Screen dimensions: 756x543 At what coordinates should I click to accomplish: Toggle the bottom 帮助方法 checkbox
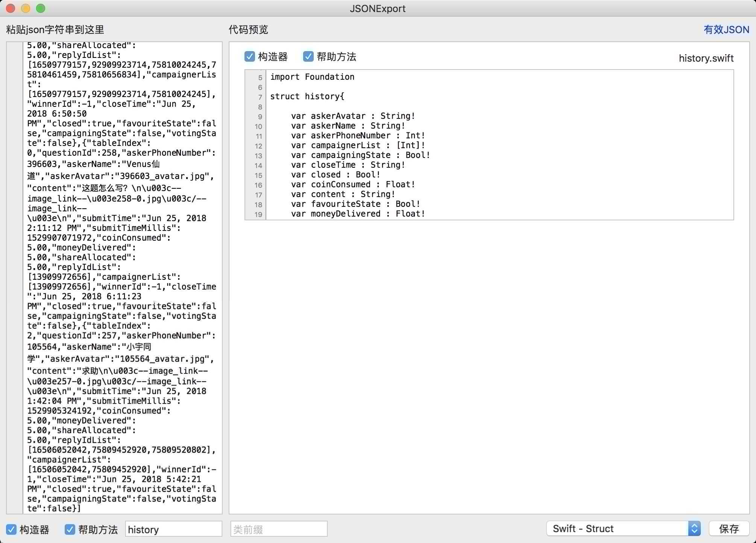(70, 529)
